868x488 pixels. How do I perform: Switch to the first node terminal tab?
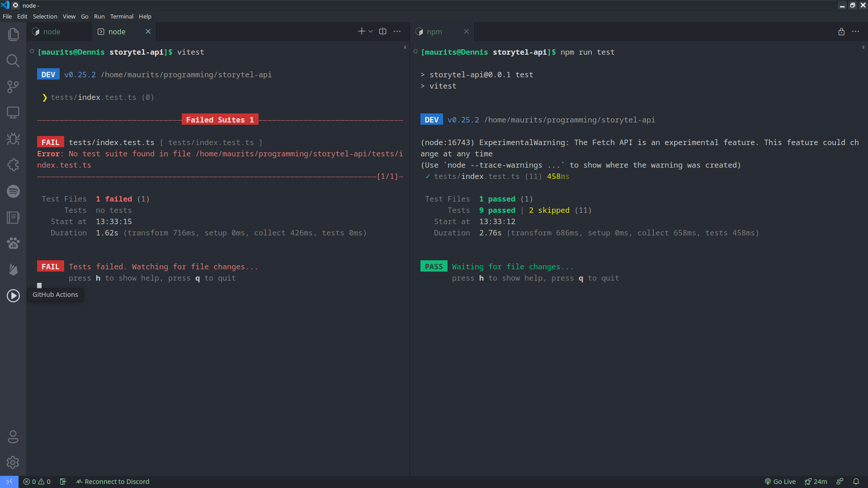[x=59, y=32]
